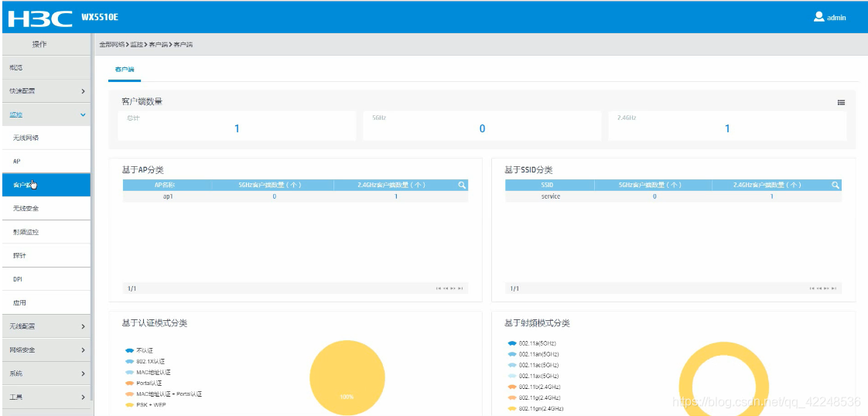Toggle the PSK + WEP legend entry
The height and width of the screenshot is (416, 868).
pyautogui.click(x=145, y=405)
